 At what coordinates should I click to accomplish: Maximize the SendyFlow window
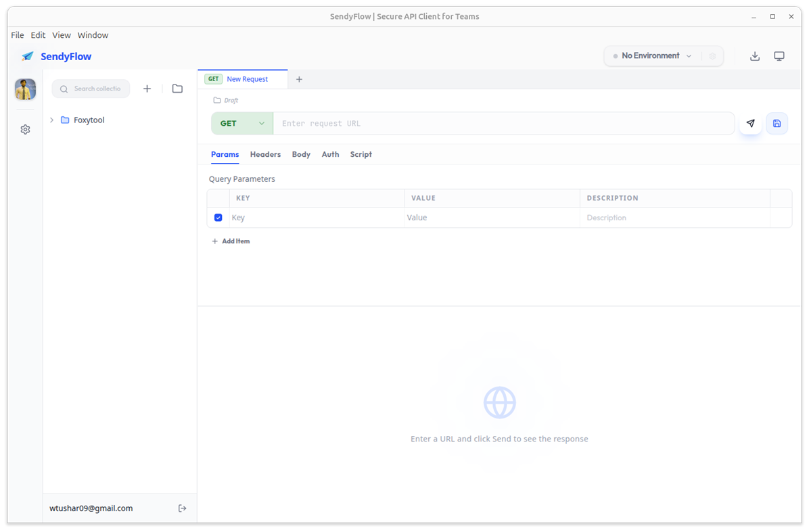click(772, 16)
